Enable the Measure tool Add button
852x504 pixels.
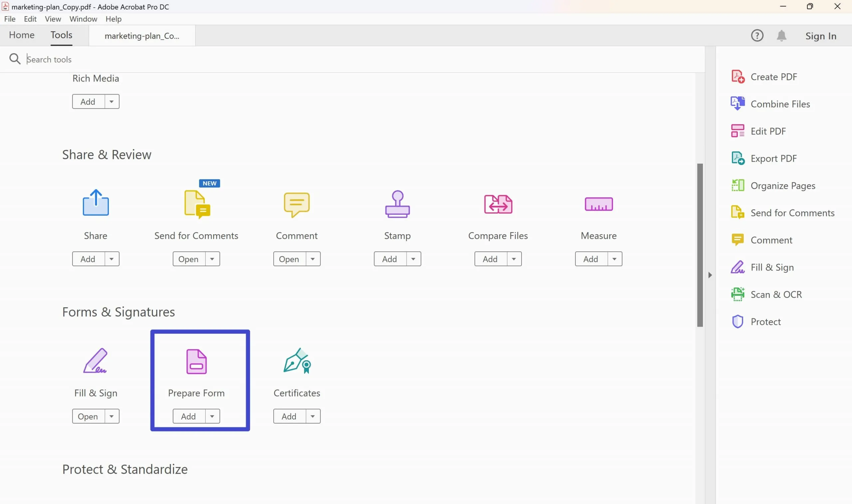pos(590,258)
